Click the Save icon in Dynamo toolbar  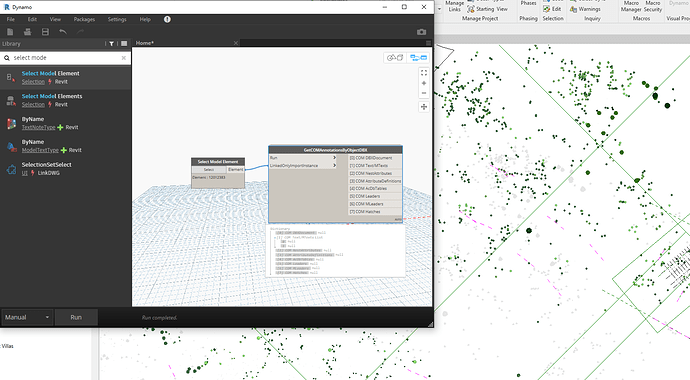click(x=45, y=32)
